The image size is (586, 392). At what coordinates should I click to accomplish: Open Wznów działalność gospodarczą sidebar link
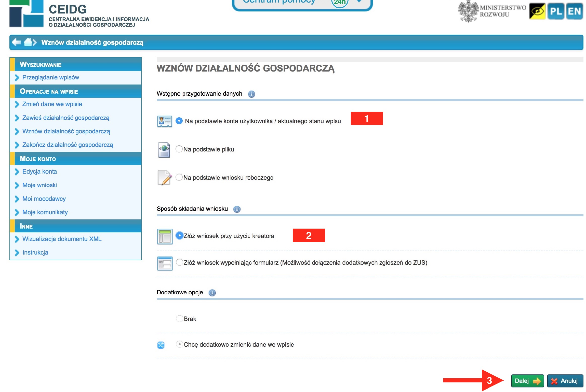click(66, 131)
